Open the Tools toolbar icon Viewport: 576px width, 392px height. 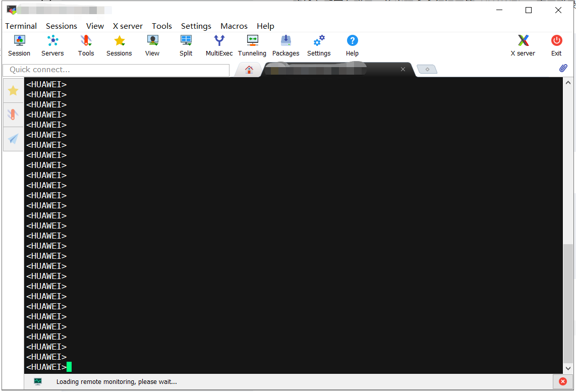point(86,45)
